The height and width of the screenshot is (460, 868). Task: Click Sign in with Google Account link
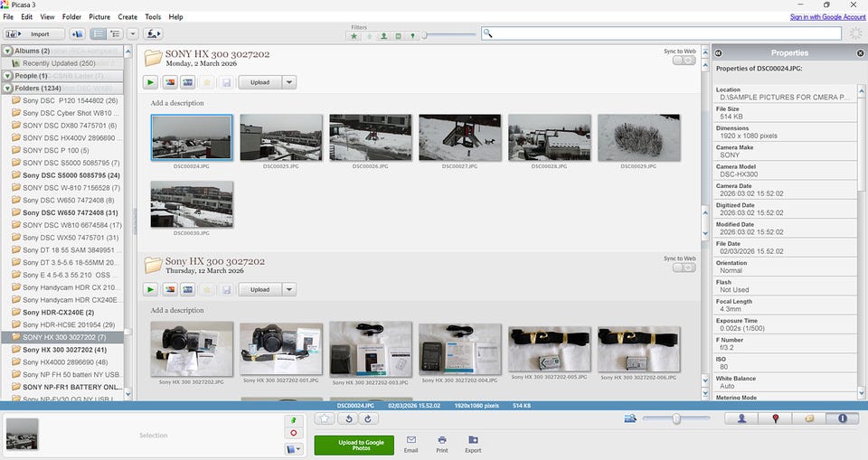[827, 16]
